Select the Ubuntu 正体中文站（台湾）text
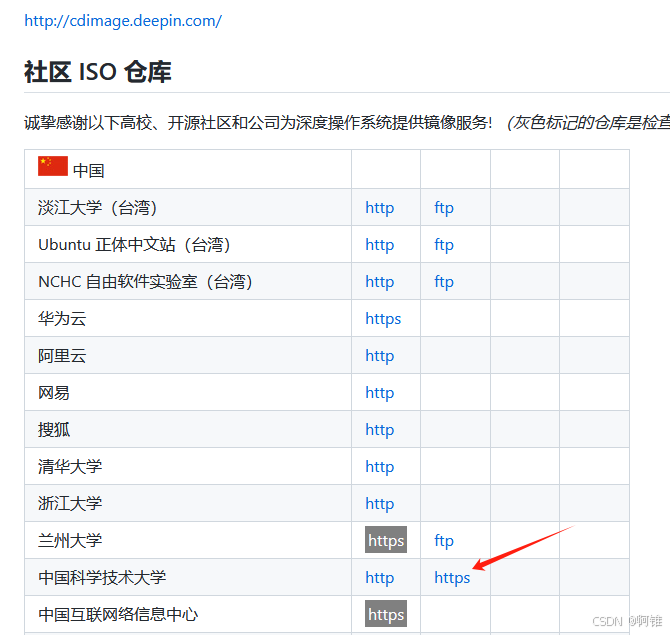The width and height of the screenshot is (670, 635). pyautogui.click(x=135, y=245)
